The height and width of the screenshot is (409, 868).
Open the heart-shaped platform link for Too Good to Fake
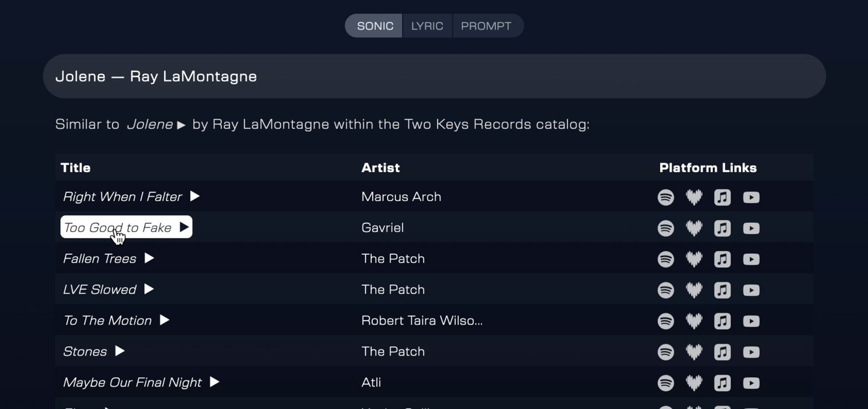(694, 228)
